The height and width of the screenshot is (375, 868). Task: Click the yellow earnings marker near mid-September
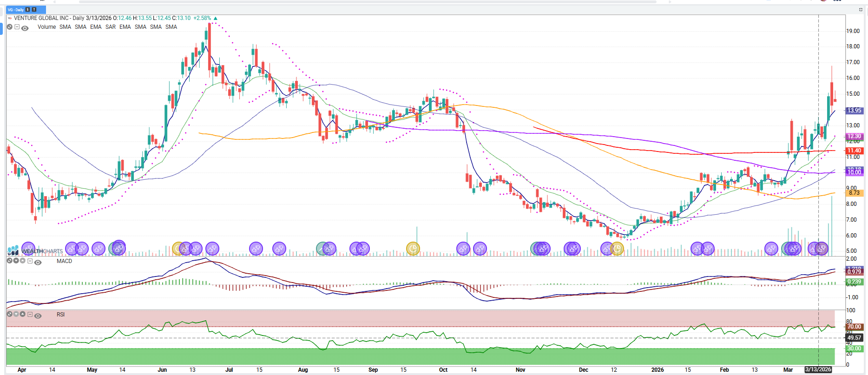coord(413,249)
